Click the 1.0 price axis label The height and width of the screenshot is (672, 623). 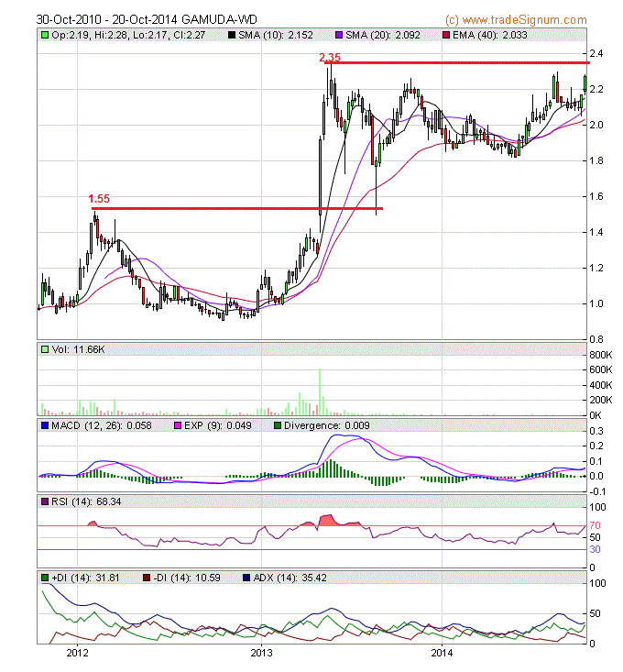(x=596, y=303)
